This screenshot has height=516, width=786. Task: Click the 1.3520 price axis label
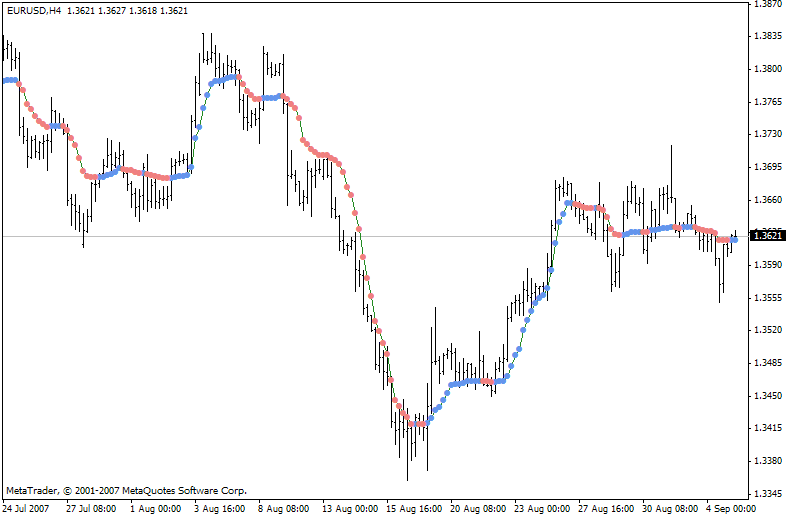click(767, 330)
